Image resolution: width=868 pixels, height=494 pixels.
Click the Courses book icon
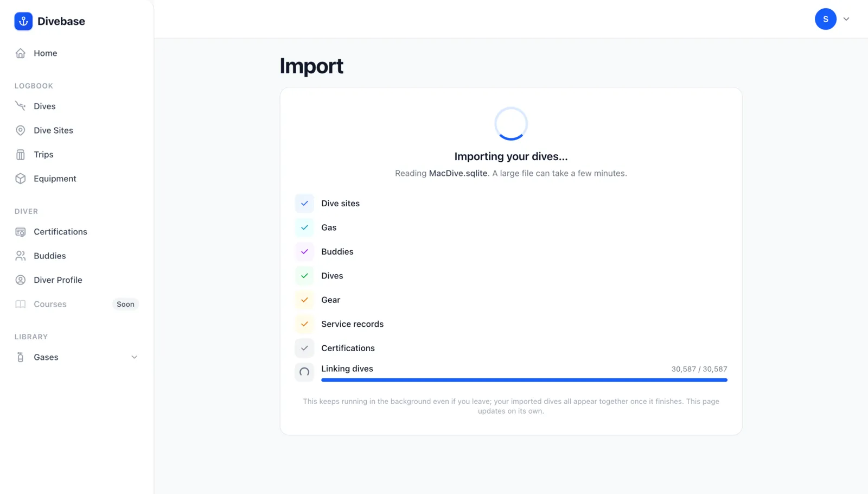(21, 304)
